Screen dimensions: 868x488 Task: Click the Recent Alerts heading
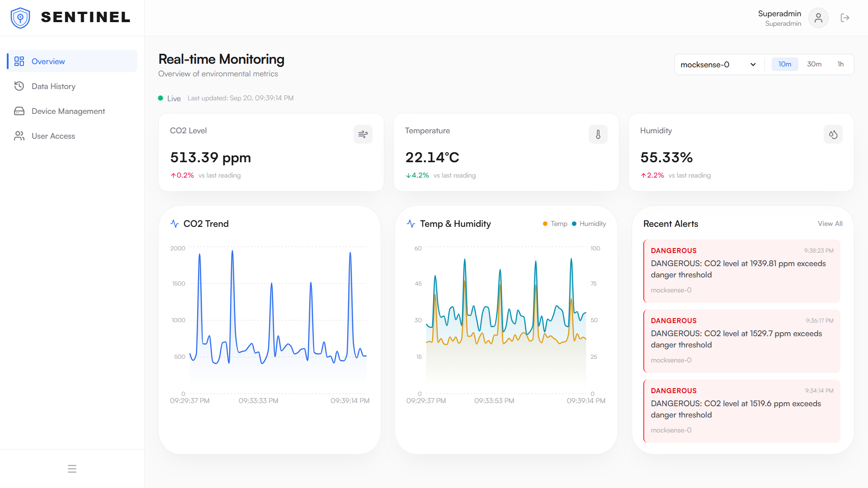670,224
